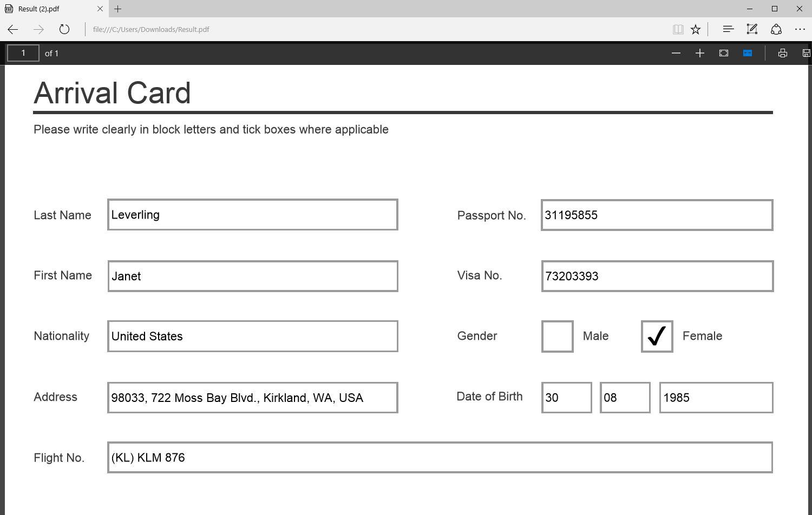Open the More actions ellipsis menu
Image resolution: width=812 pixels, height=515 pixels.
[x=800, y=29]
